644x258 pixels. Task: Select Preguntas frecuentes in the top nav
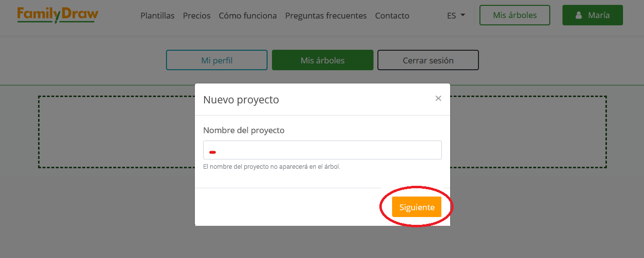[326, 16]
